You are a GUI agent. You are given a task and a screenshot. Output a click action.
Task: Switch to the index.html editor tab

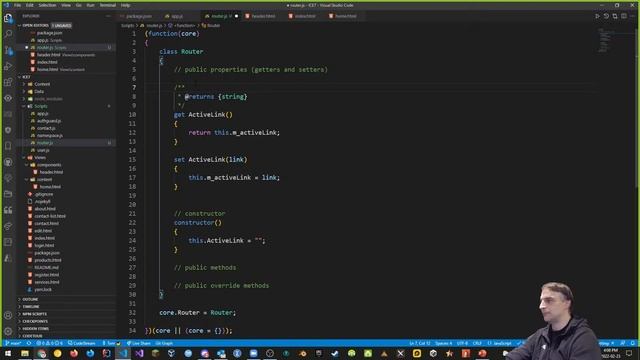coord(305,16)
